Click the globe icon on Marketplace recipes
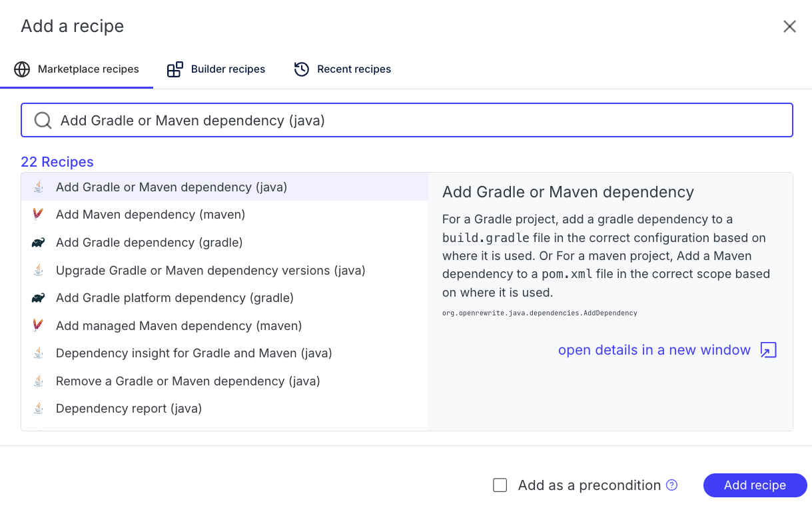This screenshot has width=812, height=524. click(22, 69)
